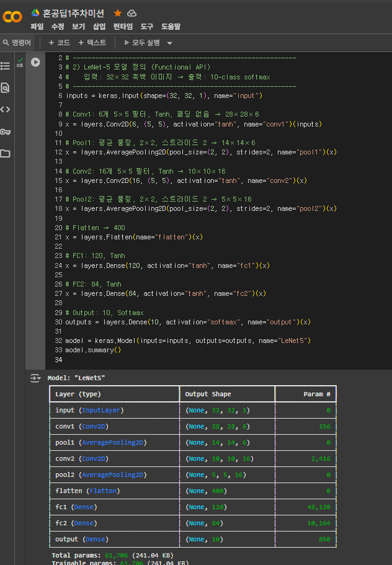The image size is (392, 565).
Task: Click the pool2 AveragePooling2D code line
Action: click(x=201, y=208)
